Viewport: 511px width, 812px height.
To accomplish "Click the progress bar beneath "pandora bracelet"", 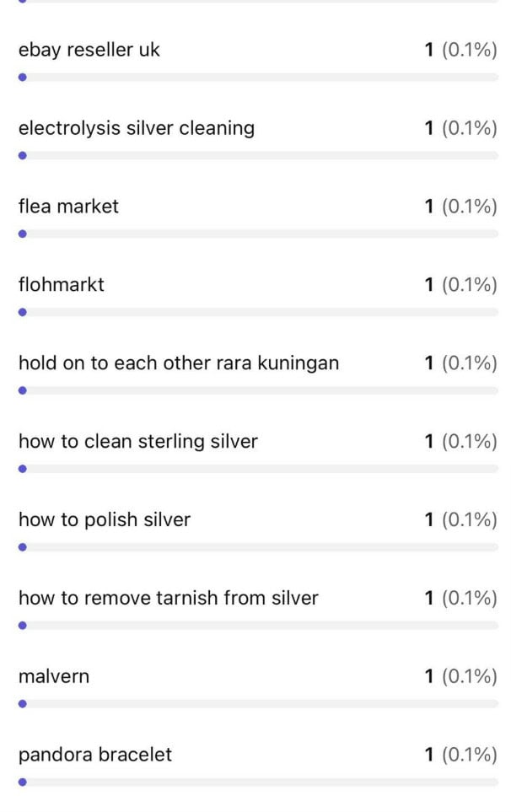I will [258, 782].
